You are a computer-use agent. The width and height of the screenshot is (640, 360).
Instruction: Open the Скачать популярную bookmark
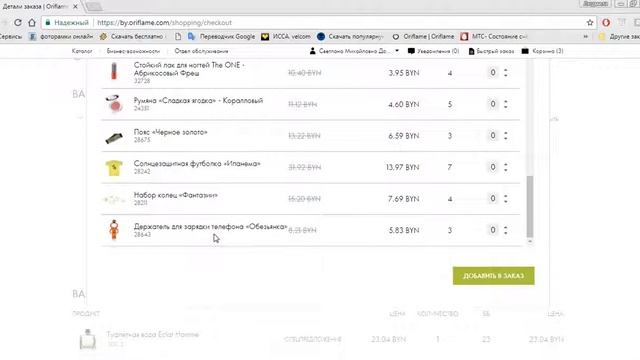(351, 37)
